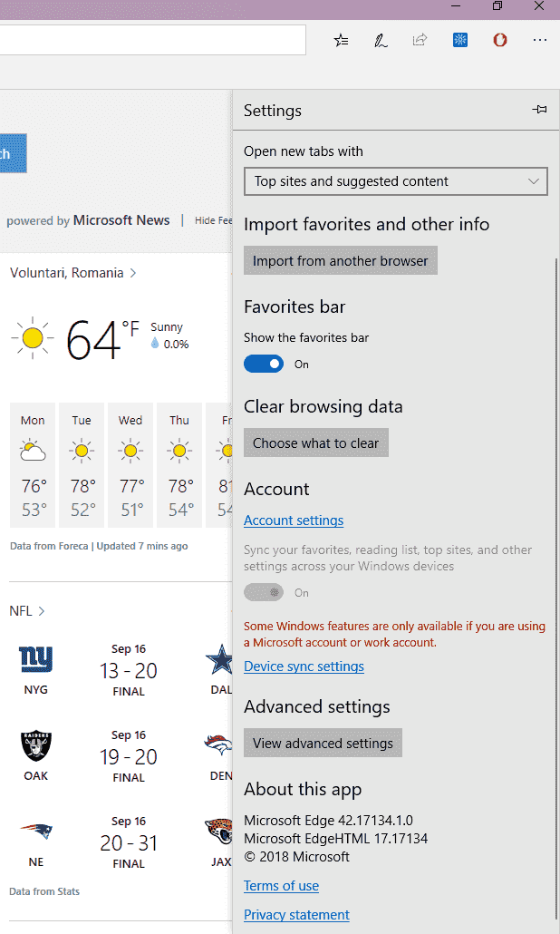Pin the Settings pane open
560x934 pixels.
click(x=539, y=110)
